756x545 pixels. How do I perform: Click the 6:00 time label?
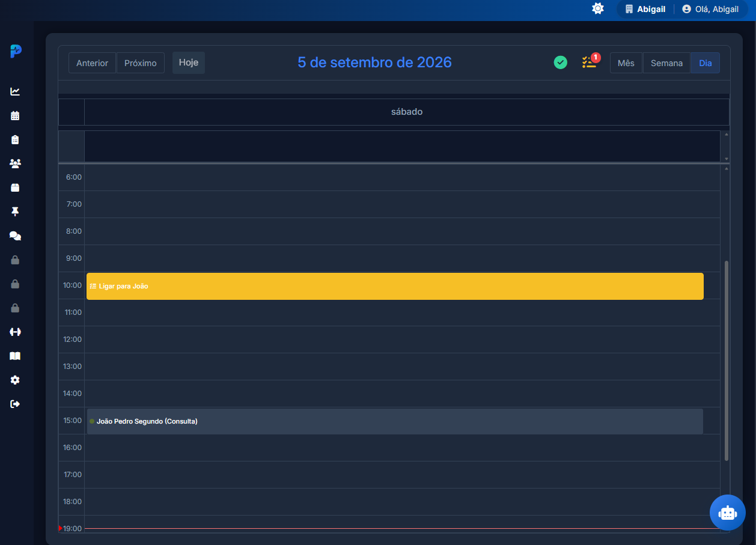[74, 177]
